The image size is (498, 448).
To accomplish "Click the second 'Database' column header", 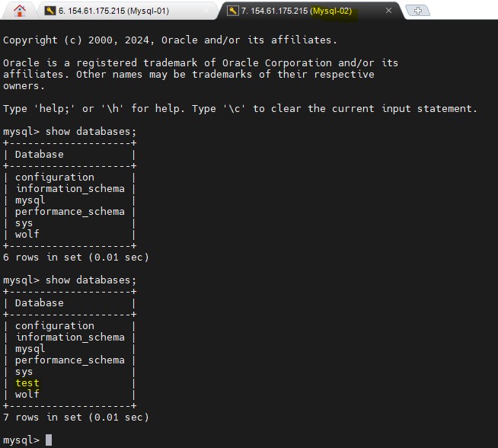I will point(40,302).
